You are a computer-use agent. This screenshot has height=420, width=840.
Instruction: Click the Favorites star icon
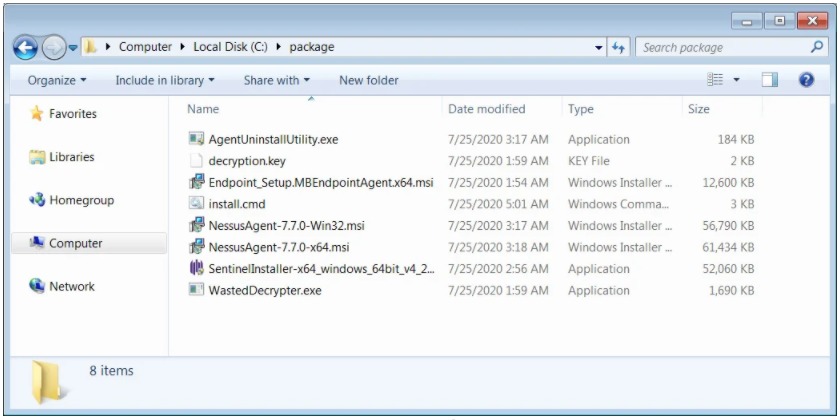(x=36, y=113)
